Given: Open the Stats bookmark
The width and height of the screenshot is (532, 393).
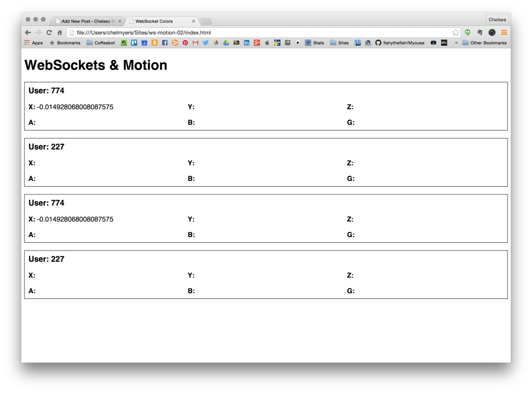Looking at the screenshot, I should [x=314, y=43].
